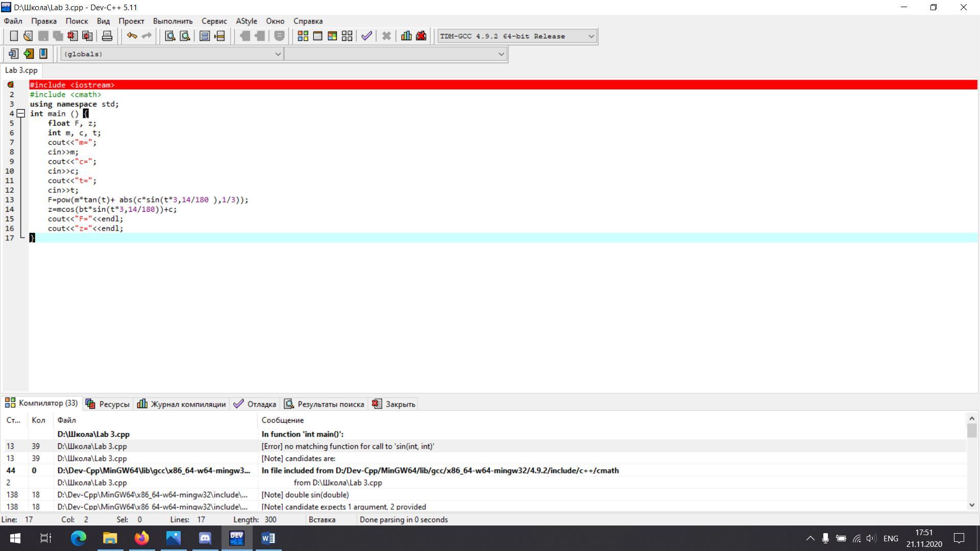Click the Print icon in toolbar
980x551 pixels.
(x=107, y=36)
